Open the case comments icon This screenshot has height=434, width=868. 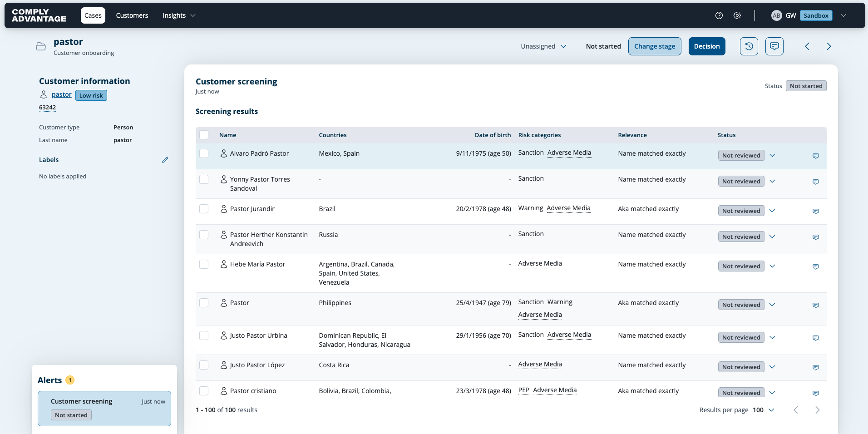click(x=774, y=46)
